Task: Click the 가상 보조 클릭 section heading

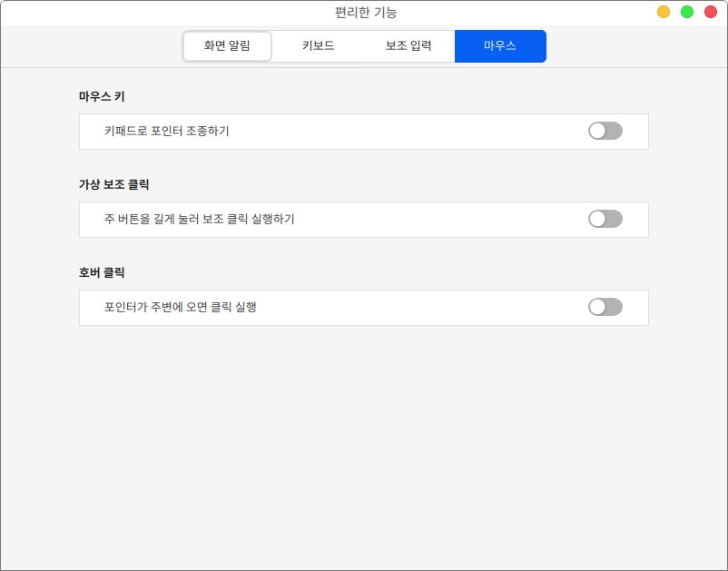Action: pos(114,184)
